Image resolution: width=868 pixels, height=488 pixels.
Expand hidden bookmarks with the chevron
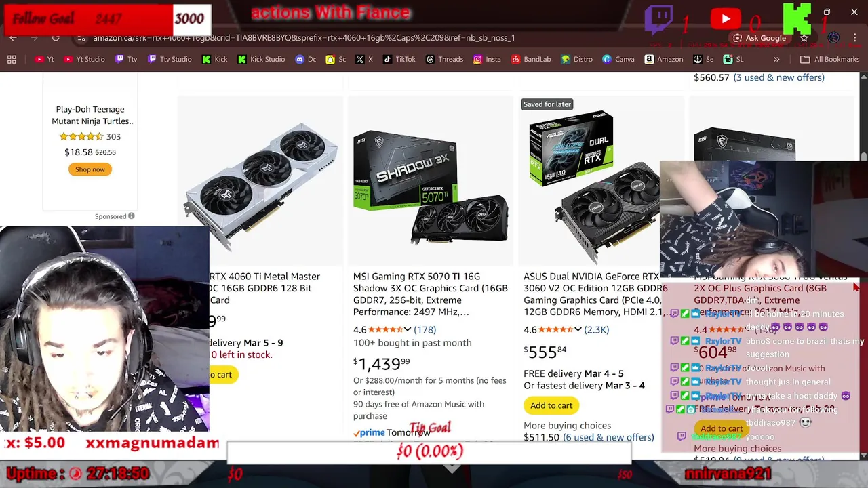(x=776, y=60)
